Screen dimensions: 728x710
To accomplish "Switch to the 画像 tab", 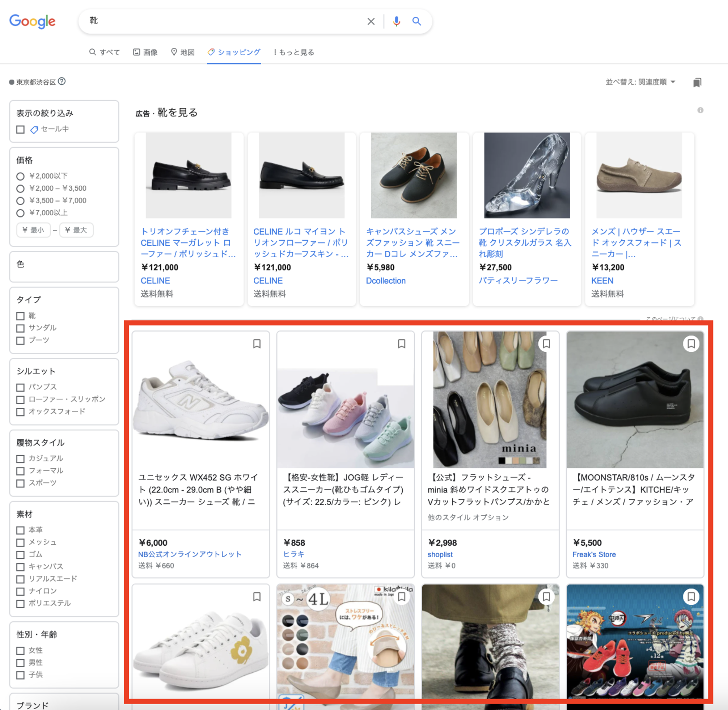I will point(145,52).
